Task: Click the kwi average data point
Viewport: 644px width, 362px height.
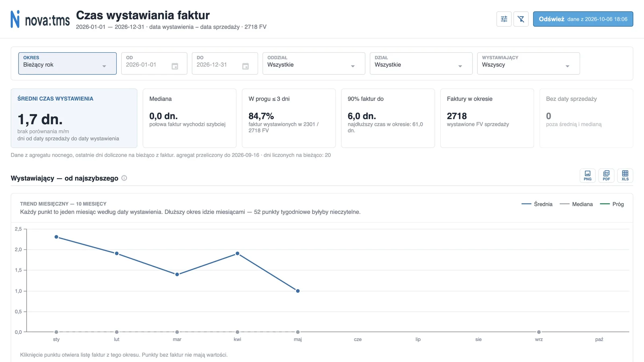Action: [x=237, y=253]
